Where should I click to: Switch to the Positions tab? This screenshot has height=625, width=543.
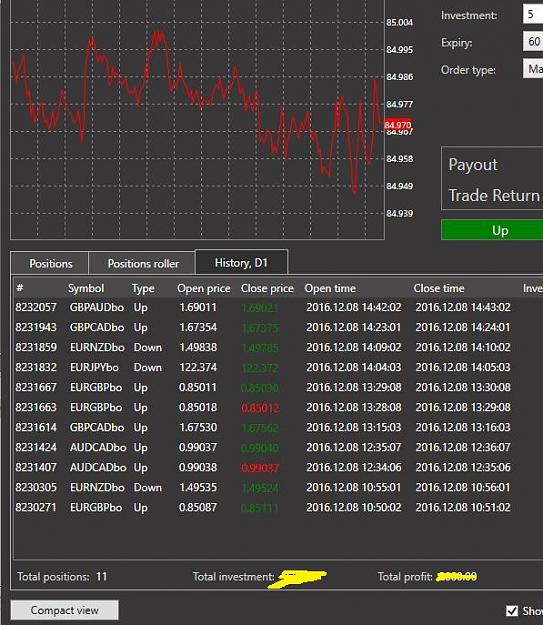tap(49, 263)
